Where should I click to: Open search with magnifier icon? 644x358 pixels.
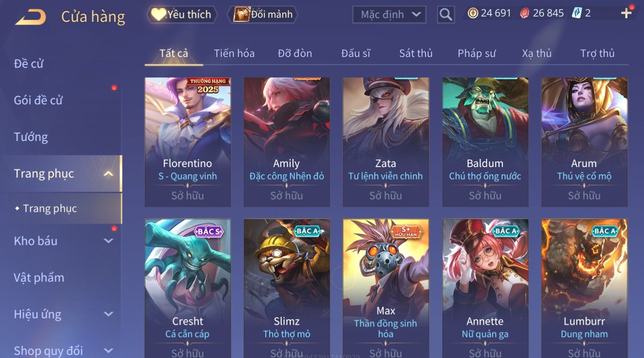click(x=446, y=15)
